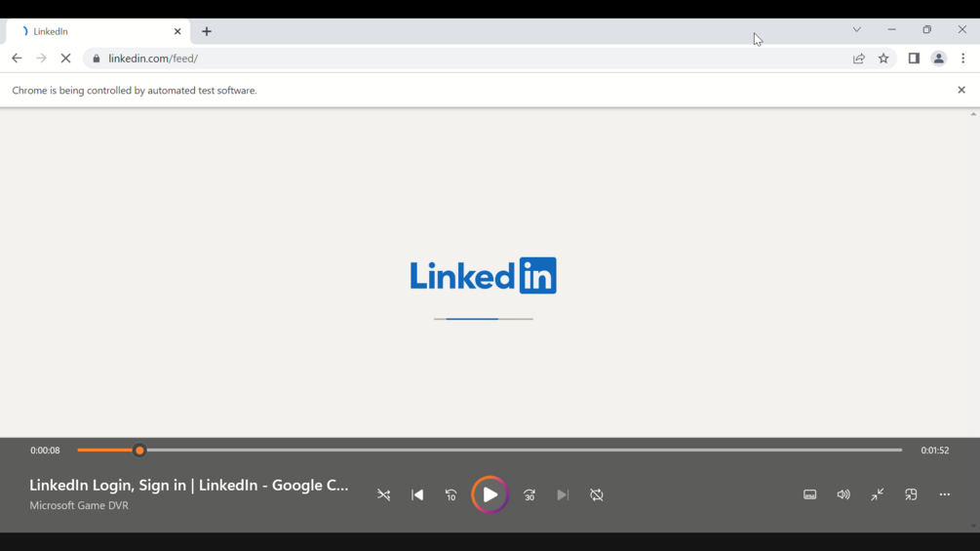Open the share this page icon
The width and height of the screenshot is (980, 551).
pyautogui.click(x=859, y=59)
